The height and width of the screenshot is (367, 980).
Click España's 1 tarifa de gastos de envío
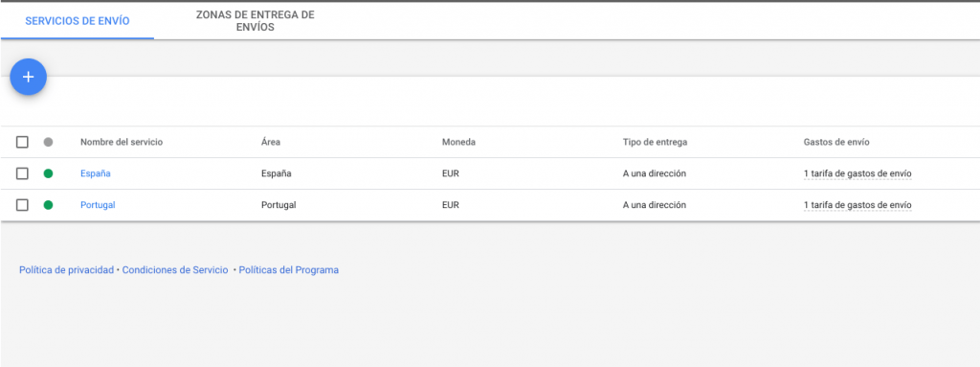857,173
